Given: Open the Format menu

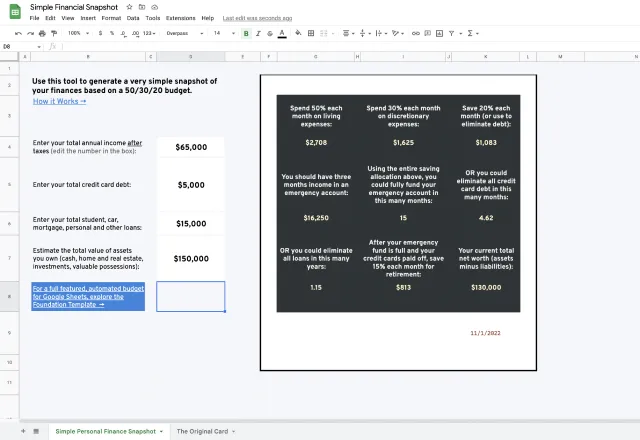Looking at the screenshot, I should (111, 18).
